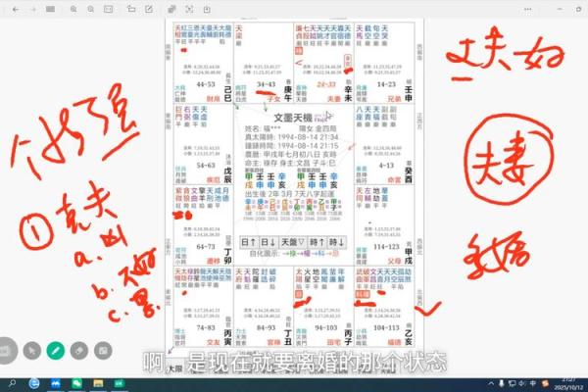Viewport: 588px width, 392px height.
Task: Click the 114~123 age range text
Action: tap(386, 246)
